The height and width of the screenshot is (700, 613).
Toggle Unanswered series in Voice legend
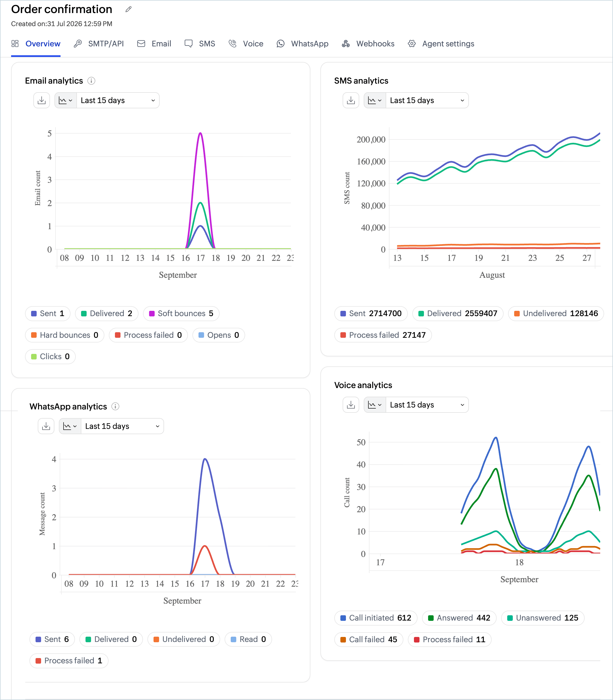542,618
